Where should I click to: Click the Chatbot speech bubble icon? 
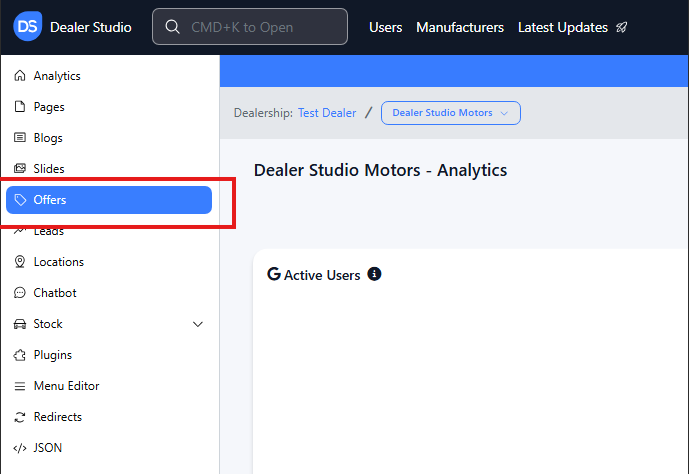(19, 293)
